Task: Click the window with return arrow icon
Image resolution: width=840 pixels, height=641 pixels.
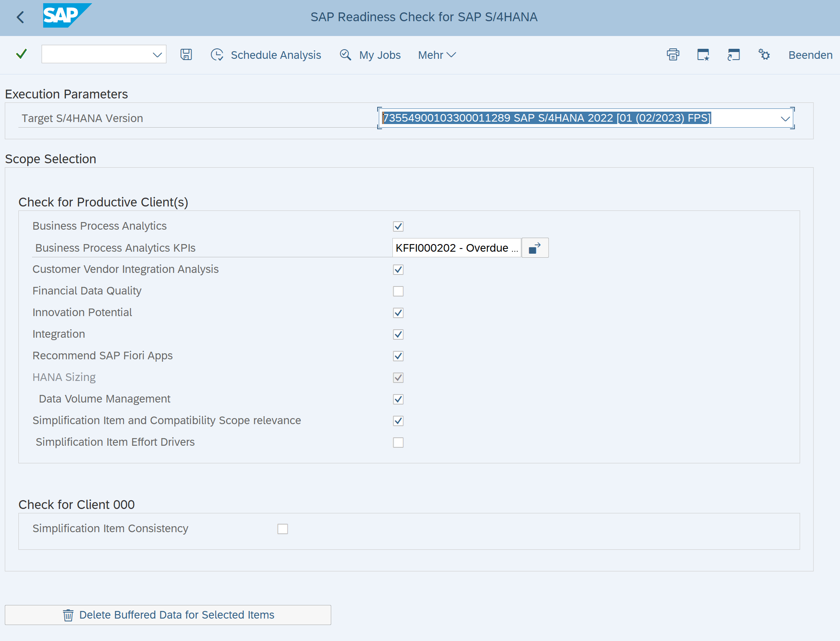Action: pos(733,54)
